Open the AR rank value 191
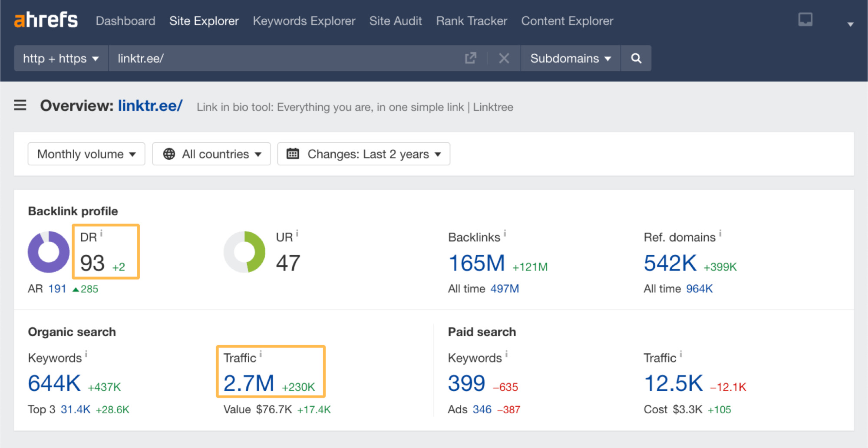The height and width of the screenshot is (448, 868). coord(58,288)
